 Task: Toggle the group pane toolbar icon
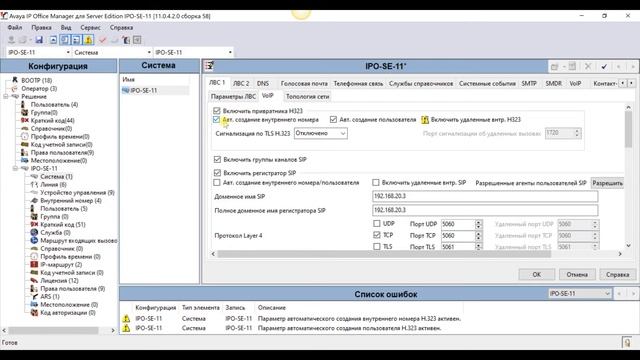pos(76,40)
